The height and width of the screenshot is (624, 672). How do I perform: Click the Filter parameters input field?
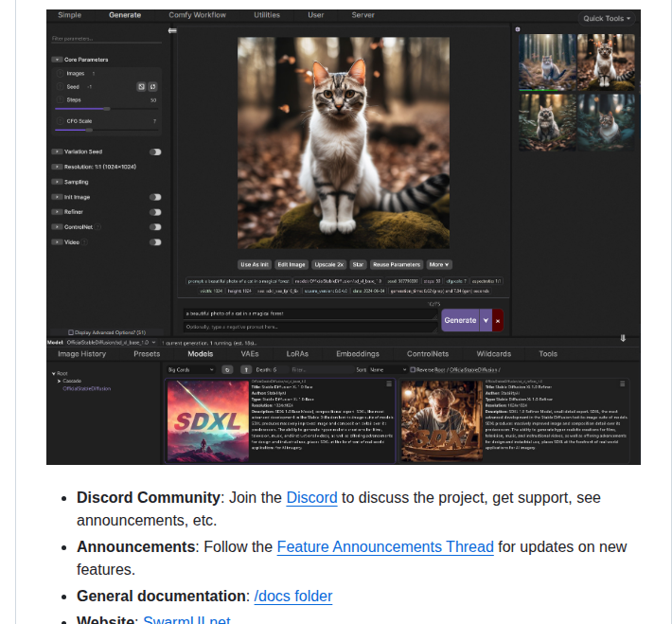pyautogui.click(x=106, y=39)
